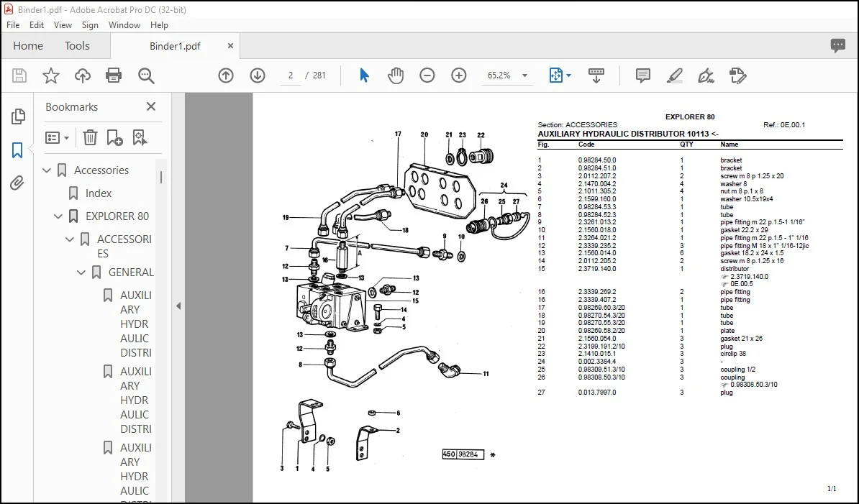Click the 'distributor' part name
This screenshot has height=504, width=859.
(734, 269)
